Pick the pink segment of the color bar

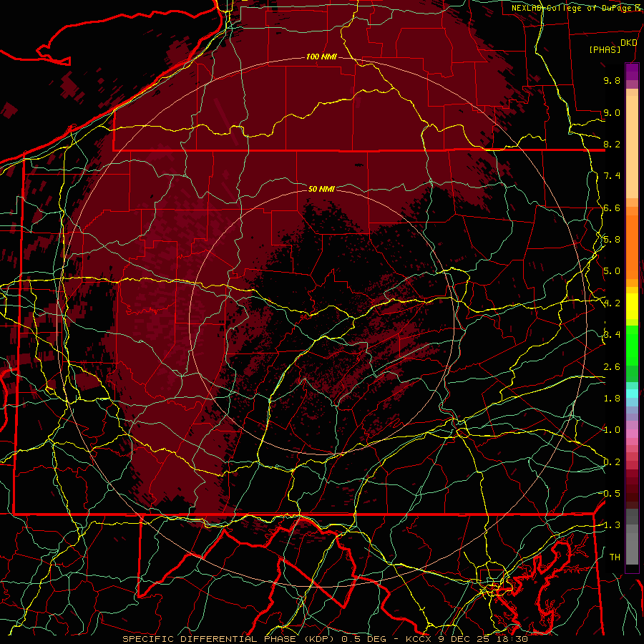632,434
